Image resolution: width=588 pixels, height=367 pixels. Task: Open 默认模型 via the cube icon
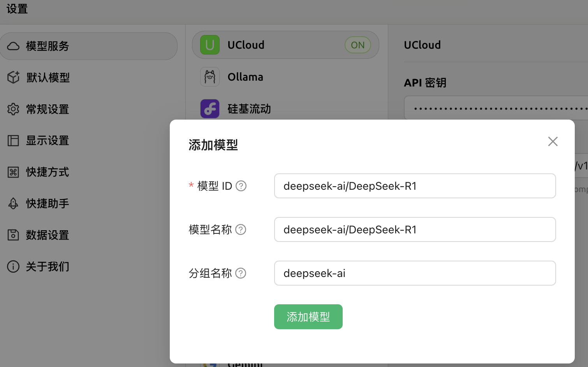point(13,77)
